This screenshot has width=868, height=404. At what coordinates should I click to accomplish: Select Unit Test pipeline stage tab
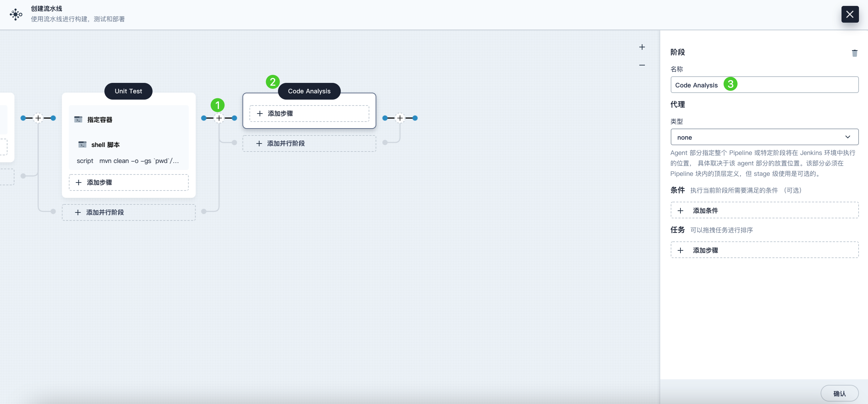click(x=128, y=91)
